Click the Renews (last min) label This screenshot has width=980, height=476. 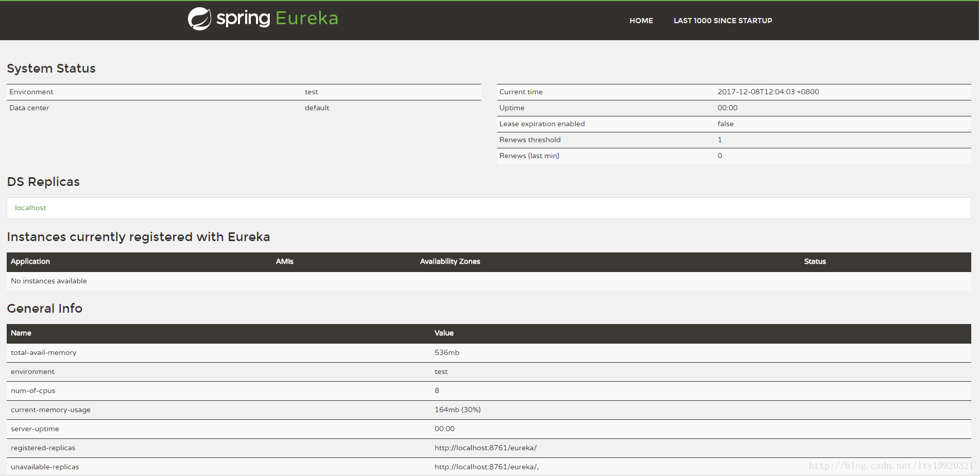coord(529,156)
